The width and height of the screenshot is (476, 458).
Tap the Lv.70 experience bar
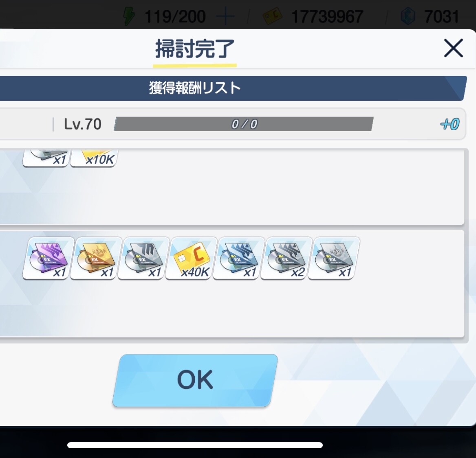tap(243, 124)
